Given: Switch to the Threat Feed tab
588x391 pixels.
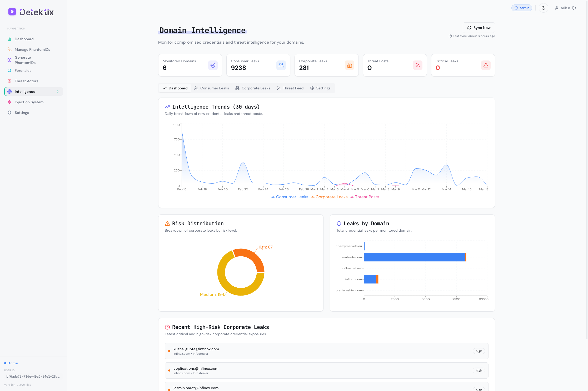Looking at the screenshot, I should click(x=290, y=88).
